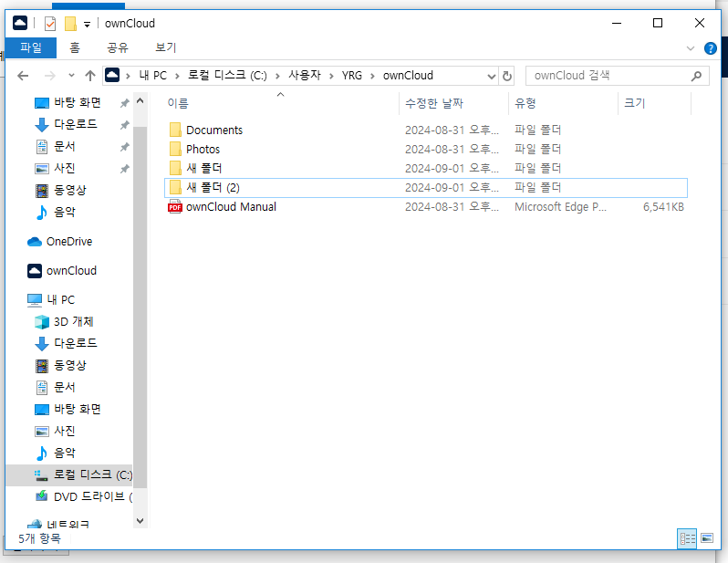This screenshot has width=728, height=563.
Task: Open 3D 개체 under 내 PC
Action: pos(73,321)
